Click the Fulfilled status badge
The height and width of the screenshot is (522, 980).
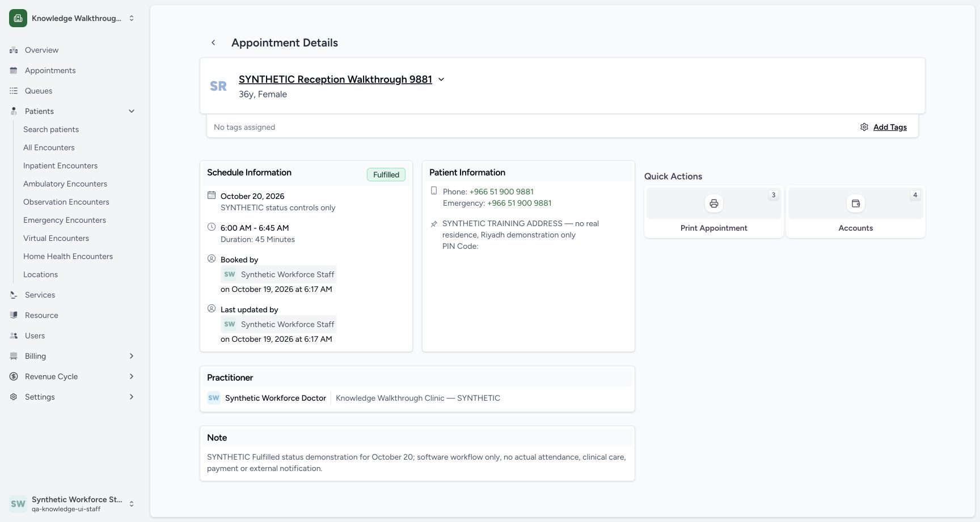pos(386,175)
